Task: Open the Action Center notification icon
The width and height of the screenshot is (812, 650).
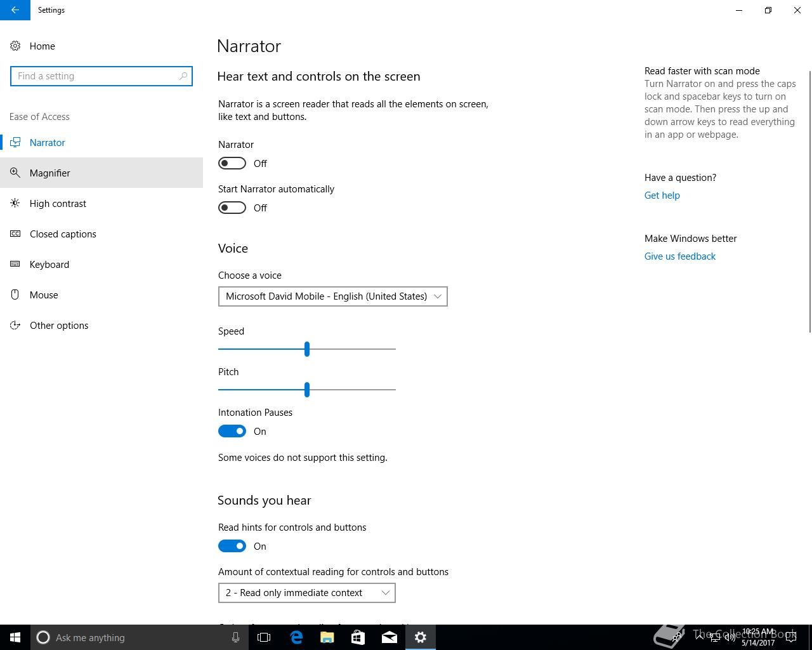Action: (x=791, y=637)
